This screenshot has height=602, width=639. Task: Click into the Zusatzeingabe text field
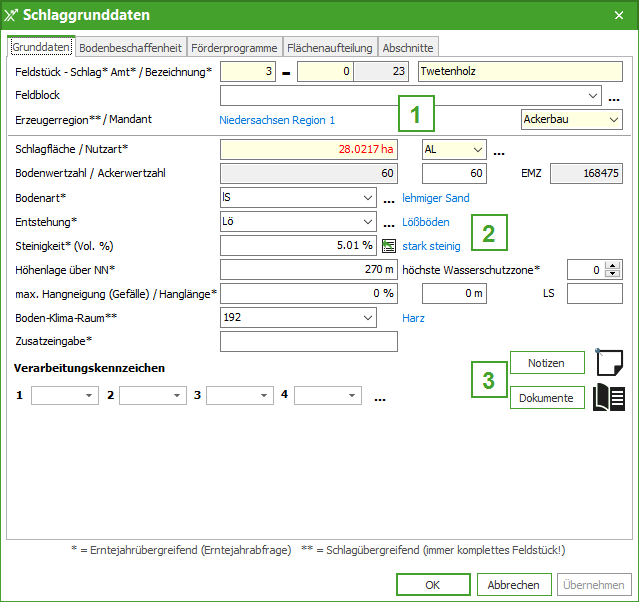point(308,342)
